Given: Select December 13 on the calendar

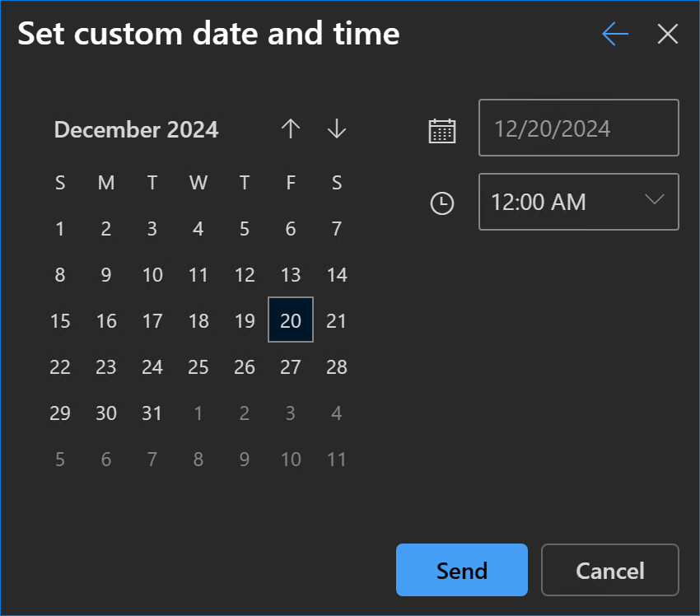Looking at the screenshot, I should [x=291, y=274].
